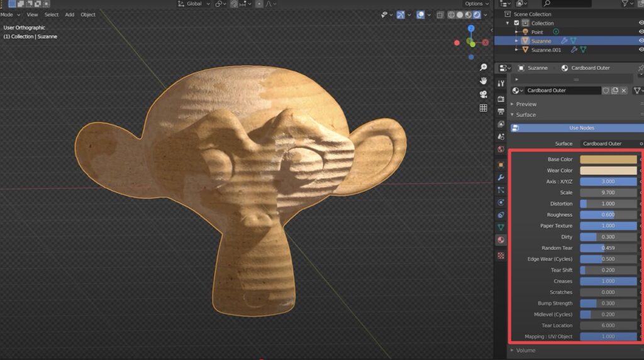Click the pan view hand icon
The width and height of the screenshot is (644, 360).
tap(484, 80)
